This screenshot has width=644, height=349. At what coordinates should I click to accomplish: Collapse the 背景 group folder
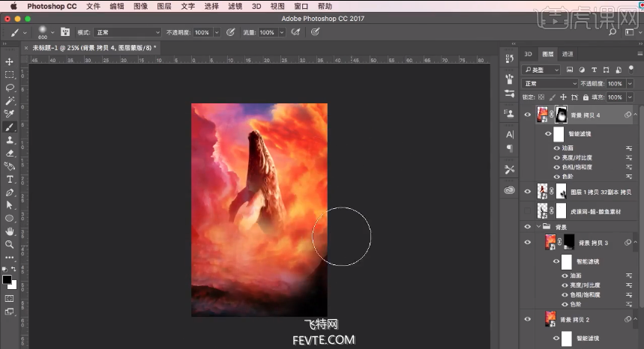(x=538, y=227)
